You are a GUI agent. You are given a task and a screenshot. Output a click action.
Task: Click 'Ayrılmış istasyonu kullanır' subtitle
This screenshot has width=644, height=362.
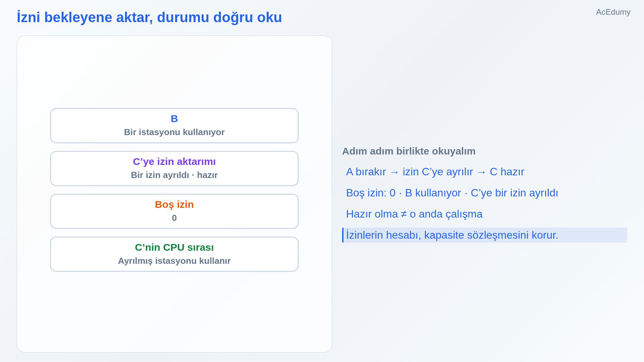[174, 261]
